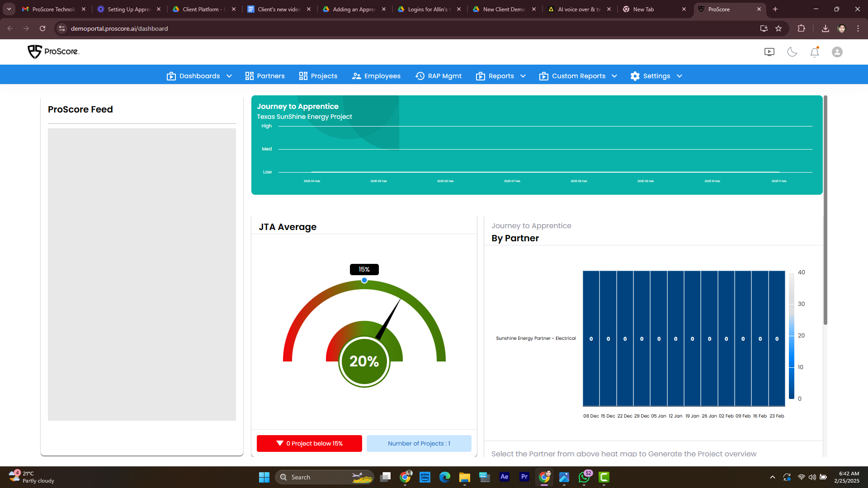Toggle dark mode moon icon
The width and height of the screenshot is (868, 488).
(792, 52)
